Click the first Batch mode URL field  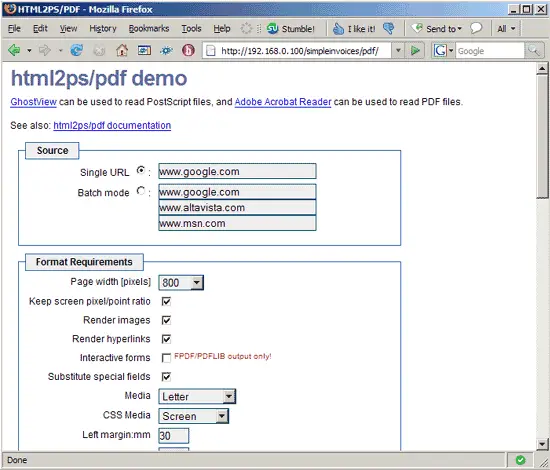coord(237,192)
